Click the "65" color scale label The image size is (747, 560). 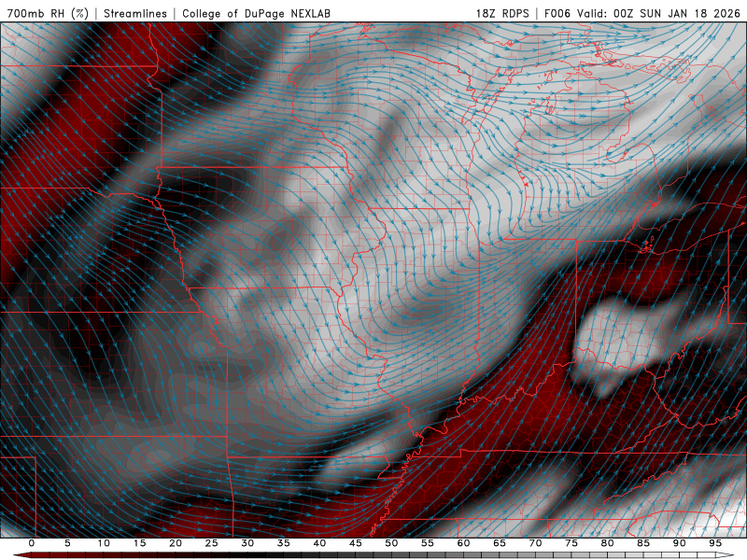[500, 543]
